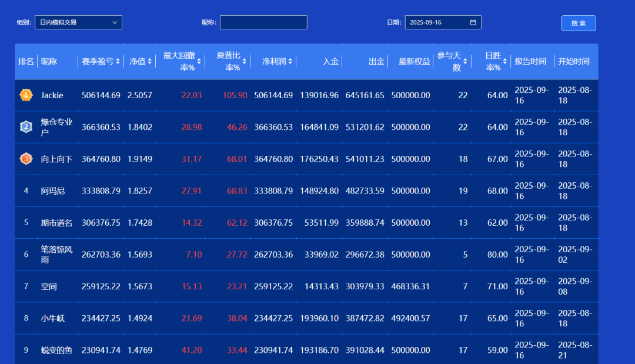Screen dimensions: 635x364
Task: Select the nickname 小牛妖
Action: tap(53, 318)
